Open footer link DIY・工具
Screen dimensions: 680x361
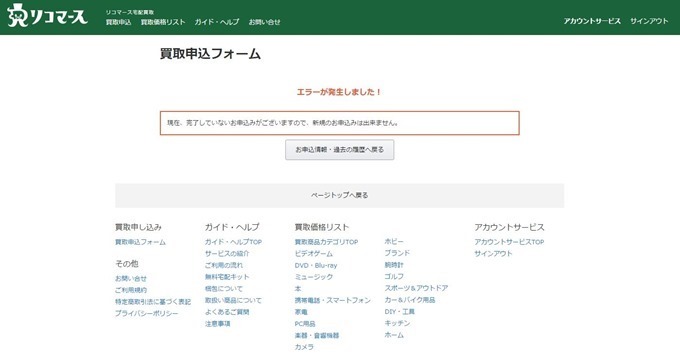point(399,312)
